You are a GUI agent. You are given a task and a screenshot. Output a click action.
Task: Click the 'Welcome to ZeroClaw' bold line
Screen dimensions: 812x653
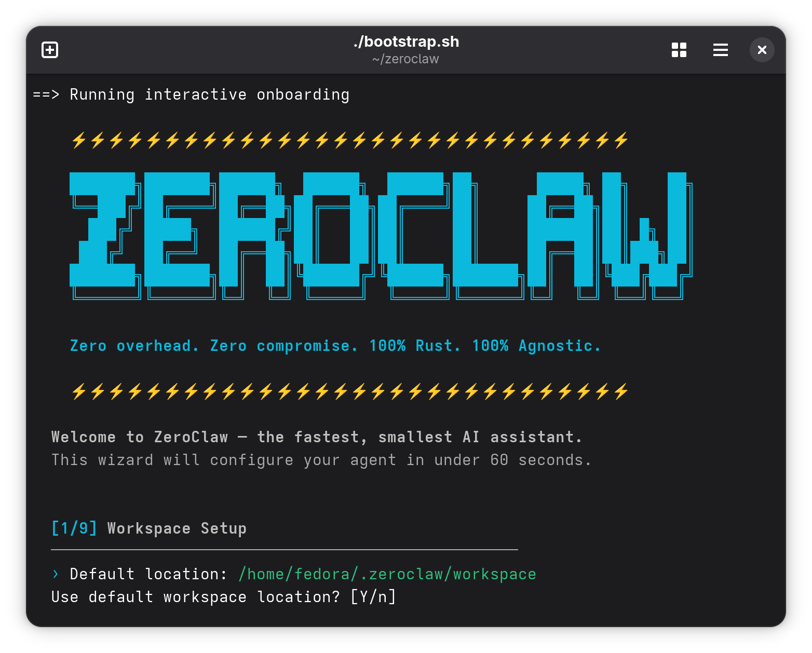[x=316, y=437]
